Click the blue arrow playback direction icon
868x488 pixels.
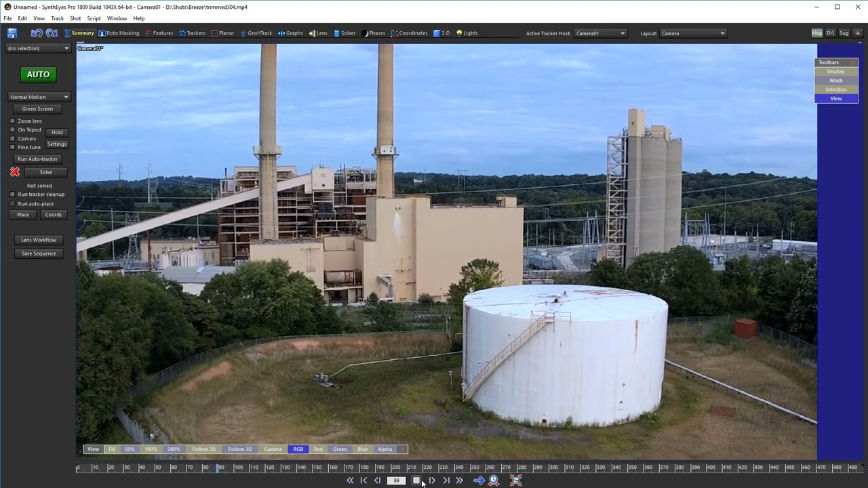click(x=479, y=481)
